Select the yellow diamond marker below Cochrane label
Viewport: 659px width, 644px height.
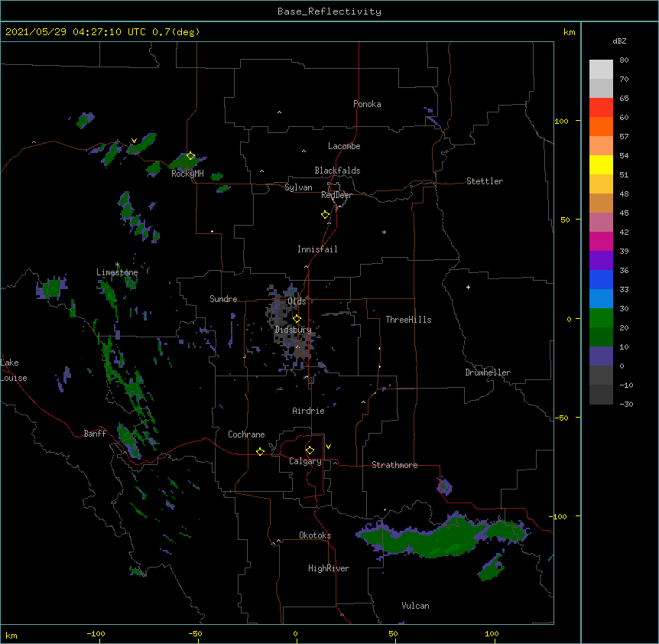click(260, 451)
